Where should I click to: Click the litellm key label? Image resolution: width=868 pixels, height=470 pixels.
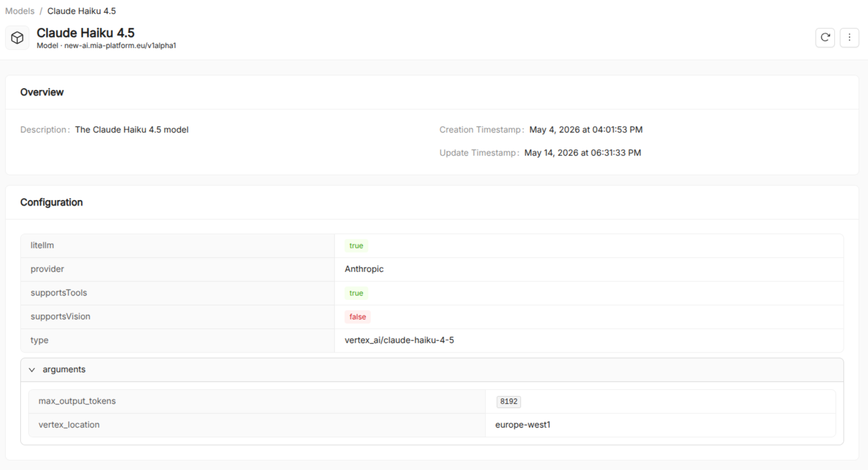point(42,245)
